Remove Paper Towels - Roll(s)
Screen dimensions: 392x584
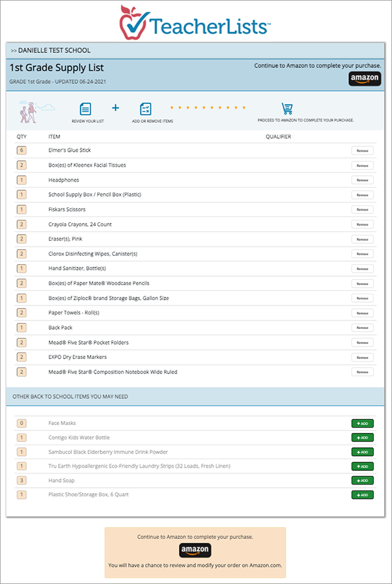(x=363, y=313)
